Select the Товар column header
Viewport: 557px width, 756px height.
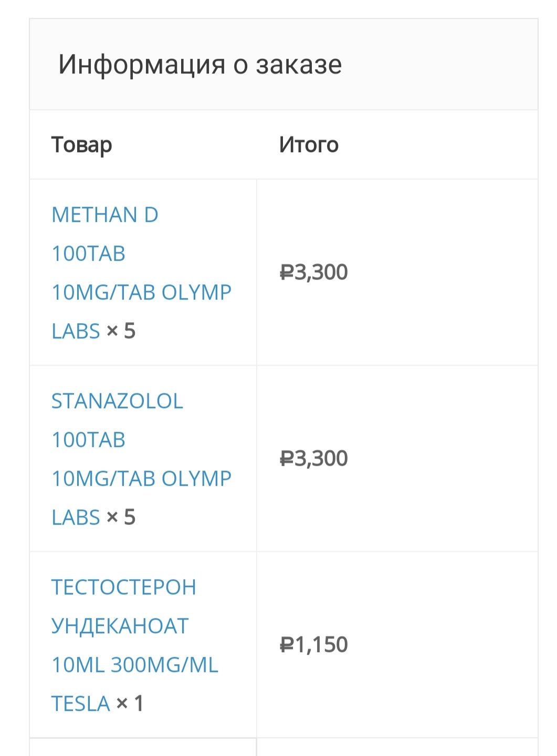coord(81,145)
